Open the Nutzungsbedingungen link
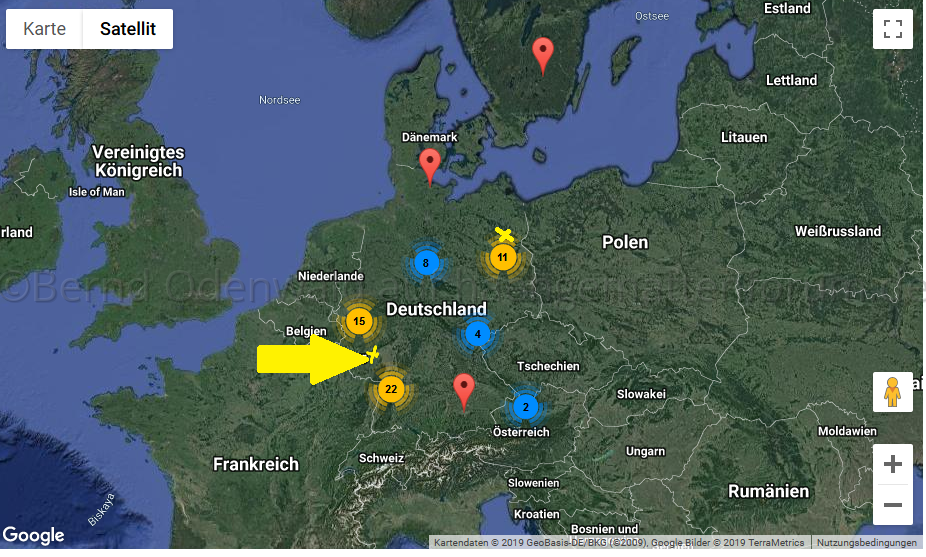Viewport: 926px width, 557px height. (866, 543)
